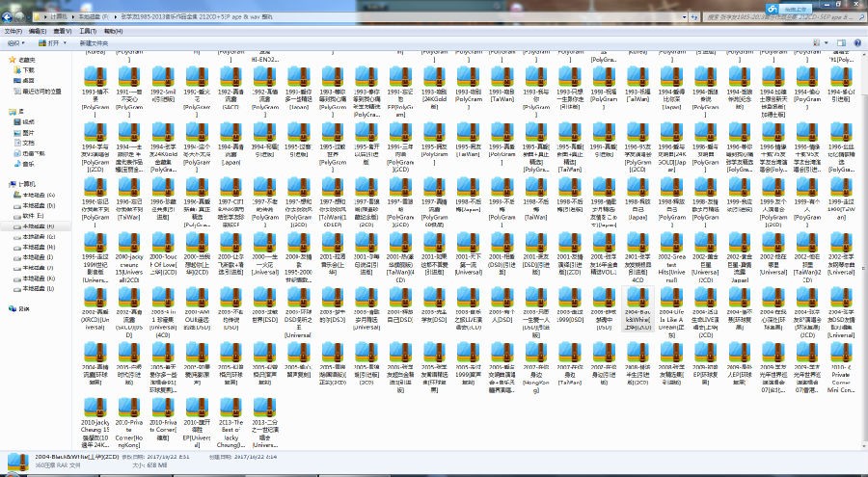
Task: Select the 2004-Life Is Like A Dream archive
Action: click(671, 312)
